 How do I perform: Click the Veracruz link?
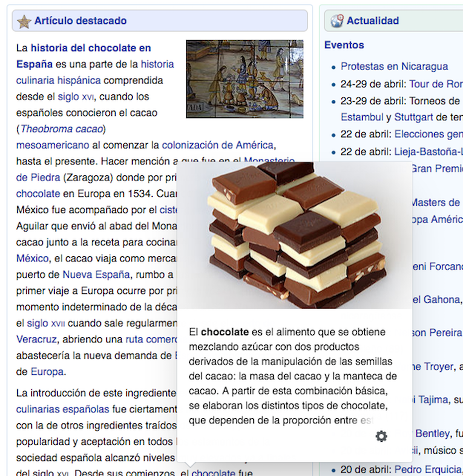[x=36, y=339]
